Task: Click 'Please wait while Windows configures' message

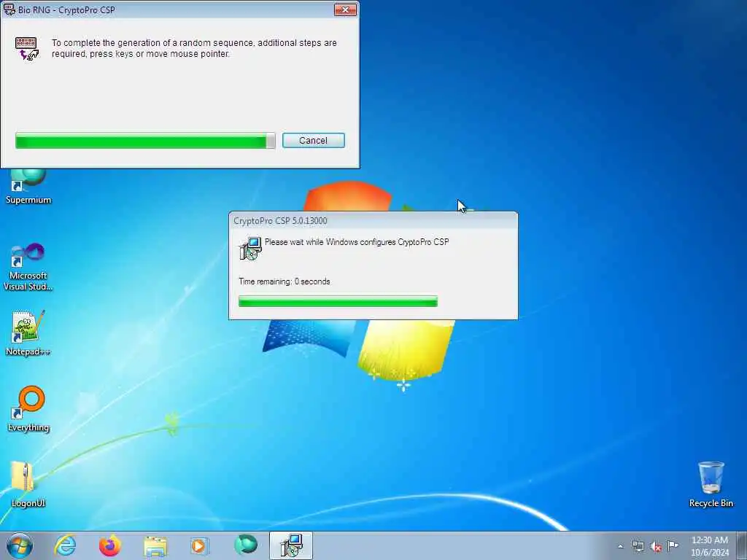Action: click(x=357, y=242)
